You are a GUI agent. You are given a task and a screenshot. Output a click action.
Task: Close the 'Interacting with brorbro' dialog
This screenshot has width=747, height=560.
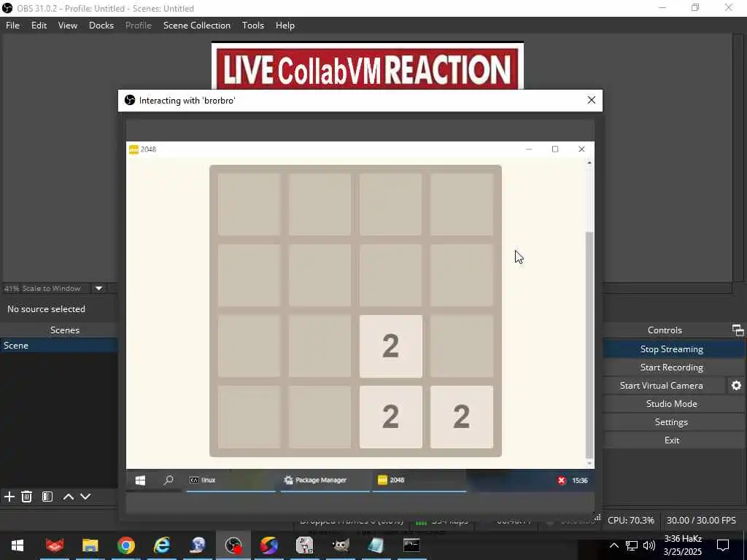591,100
